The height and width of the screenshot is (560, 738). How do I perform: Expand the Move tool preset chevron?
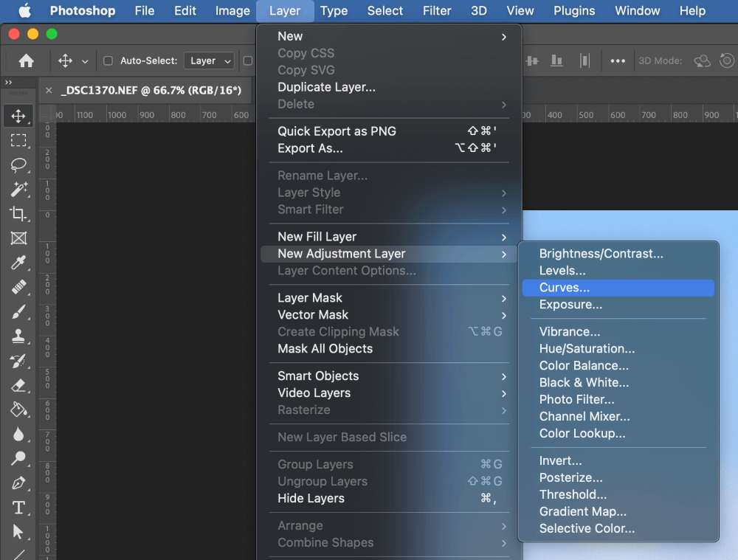click(x=85, y=61)
